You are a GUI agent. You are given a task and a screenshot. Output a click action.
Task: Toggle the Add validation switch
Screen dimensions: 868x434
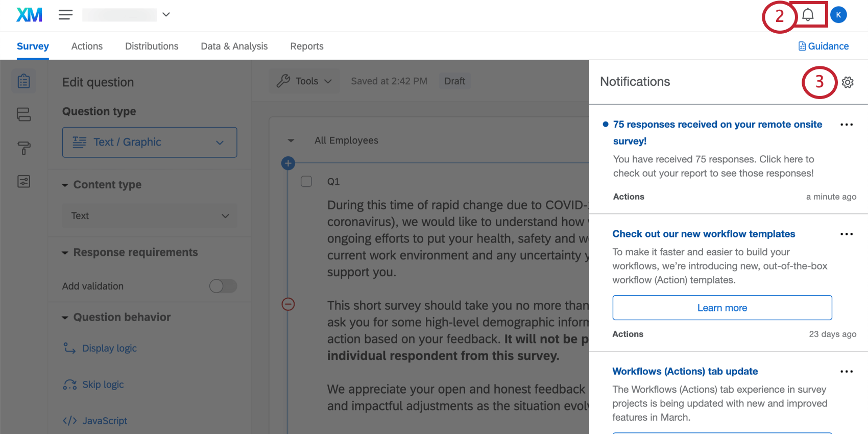click(x=223, y=286)
